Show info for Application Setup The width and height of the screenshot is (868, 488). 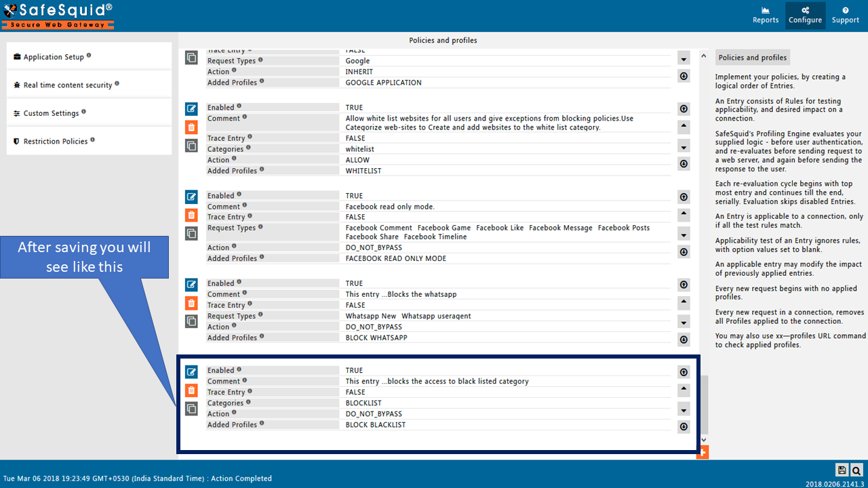[x=89, y=56]
